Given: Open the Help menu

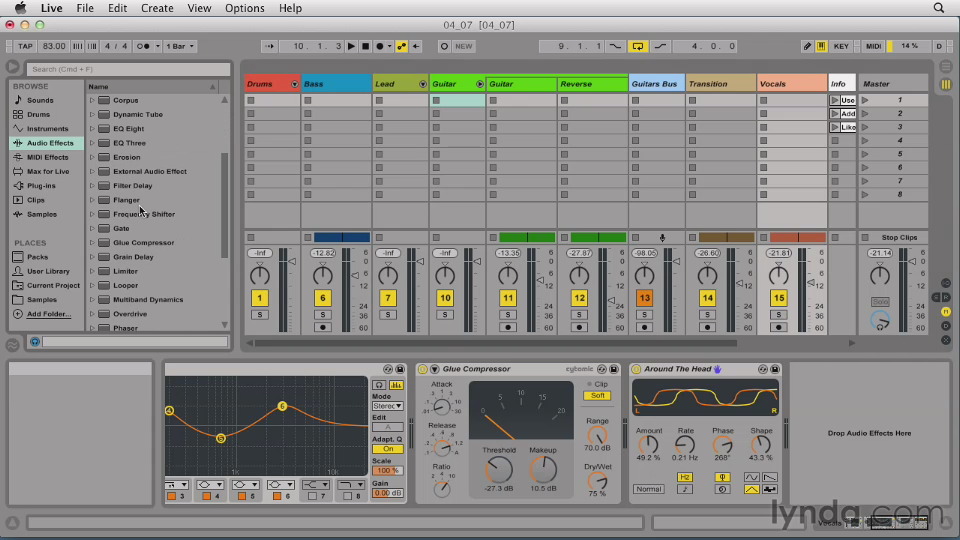Looking at the screenshot, I should (x=290, y=8).
